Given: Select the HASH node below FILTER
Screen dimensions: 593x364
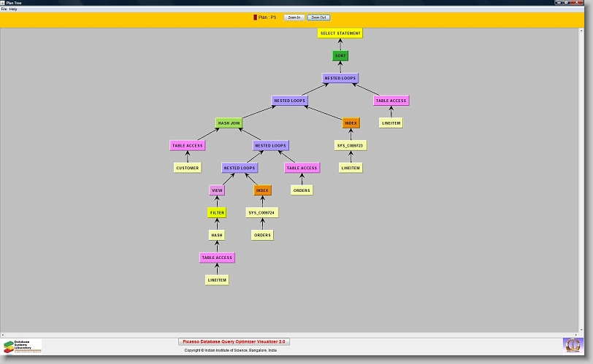Looking at the screenshot, I should [217, 236].
